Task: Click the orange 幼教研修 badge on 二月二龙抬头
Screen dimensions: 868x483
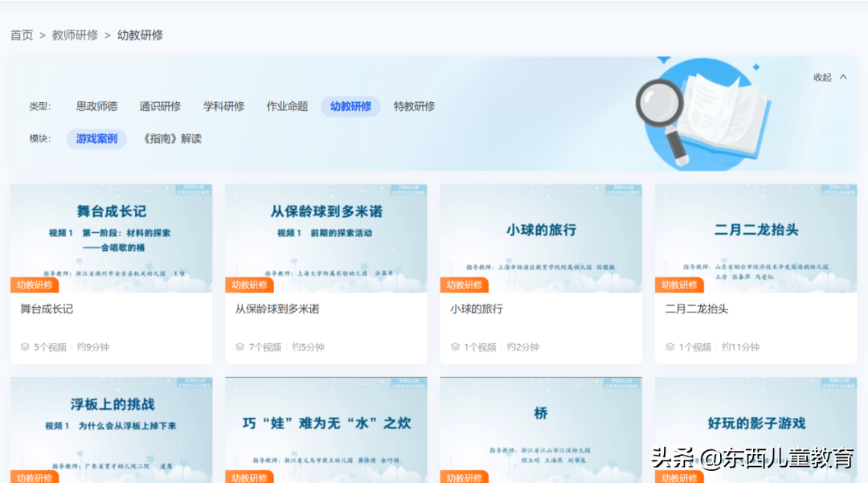Action: [679, 284]
